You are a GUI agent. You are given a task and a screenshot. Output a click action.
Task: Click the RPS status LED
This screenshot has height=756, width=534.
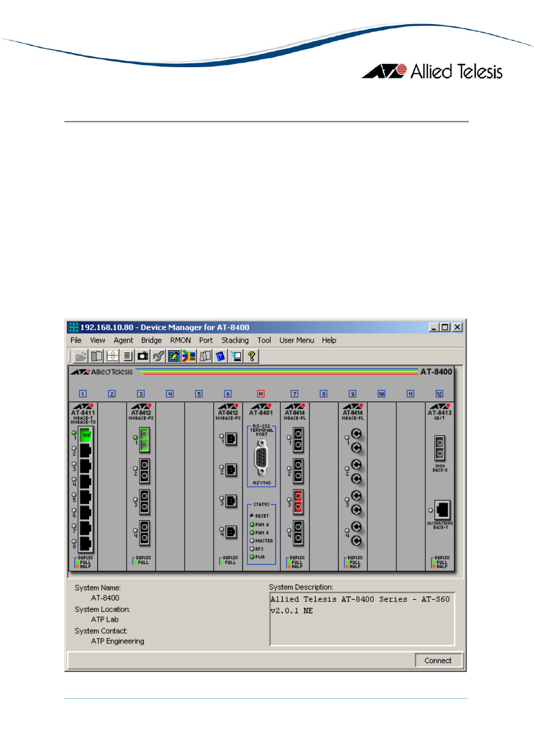point(252,549)
